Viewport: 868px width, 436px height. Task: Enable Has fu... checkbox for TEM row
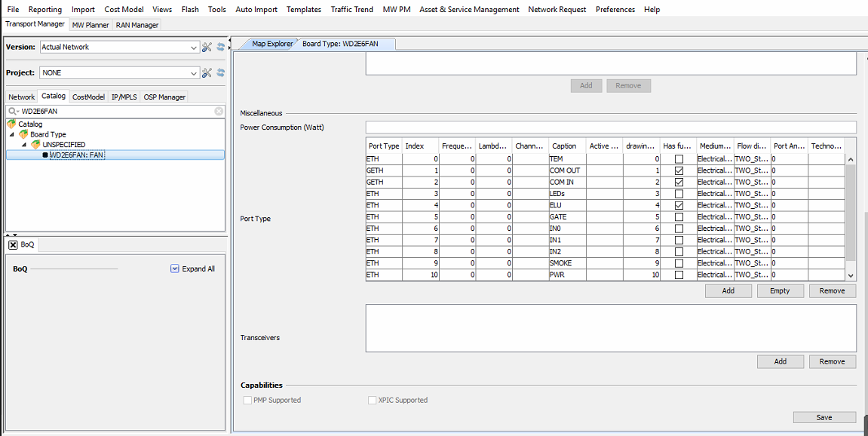[679, 159]
